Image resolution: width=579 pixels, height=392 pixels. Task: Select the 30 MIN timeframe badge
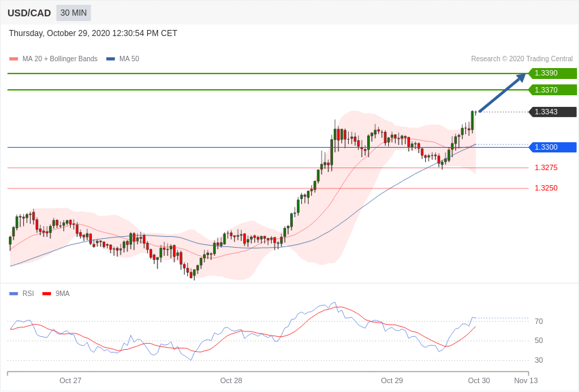click(x=74, y=13)
